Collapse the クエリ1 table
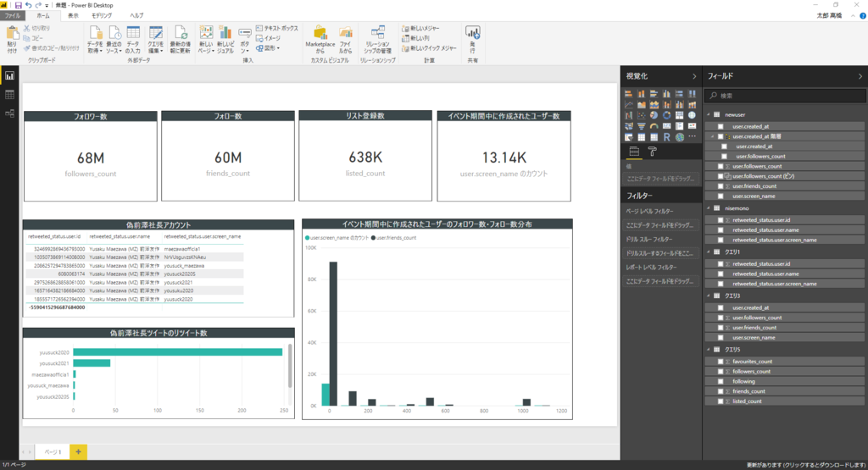 pos(709,252)
